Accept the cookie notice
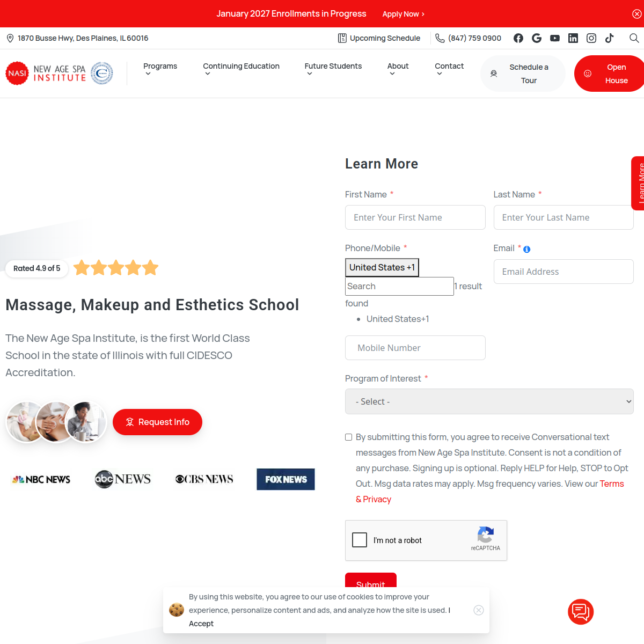The width and height of the screenshot is (644, 644). point(201,624)
